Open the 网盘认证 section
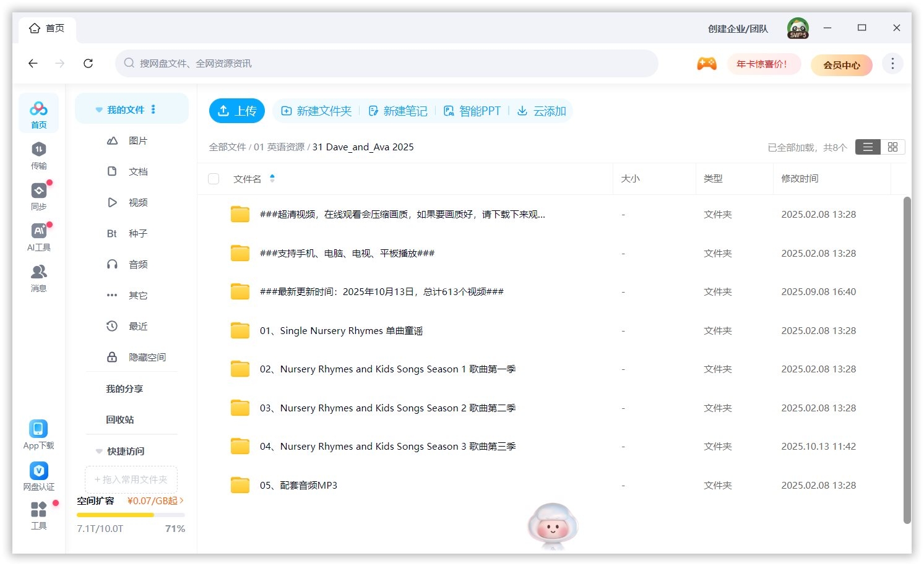 (x=38, y=476)
